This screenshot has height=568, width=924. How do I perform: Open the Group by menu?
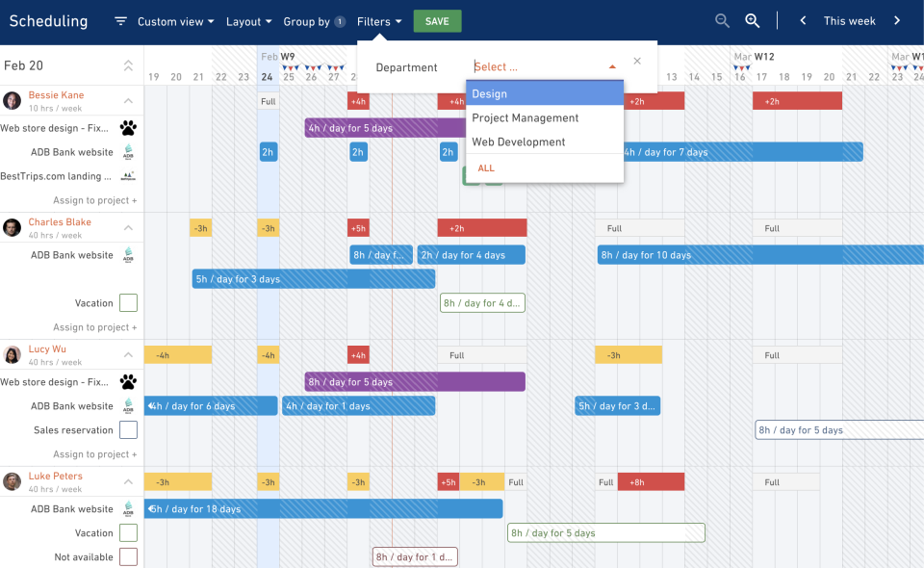[x=314, y=22]
